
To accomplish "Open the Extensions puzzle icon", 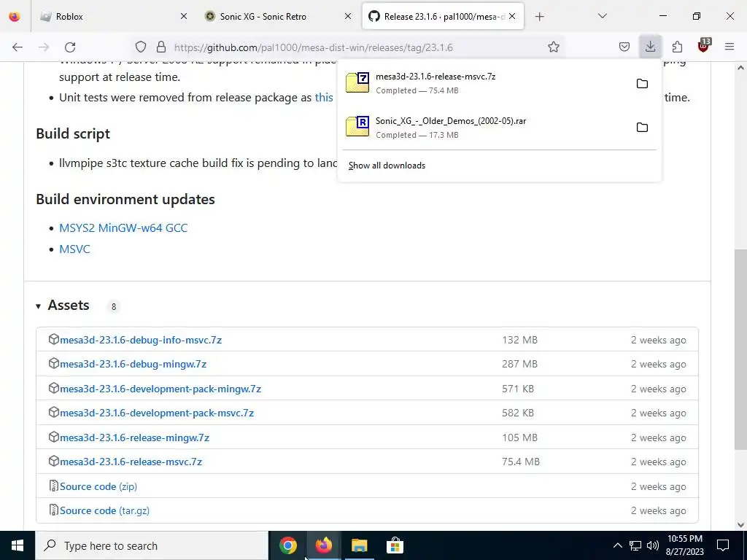I will click(677, 47).
